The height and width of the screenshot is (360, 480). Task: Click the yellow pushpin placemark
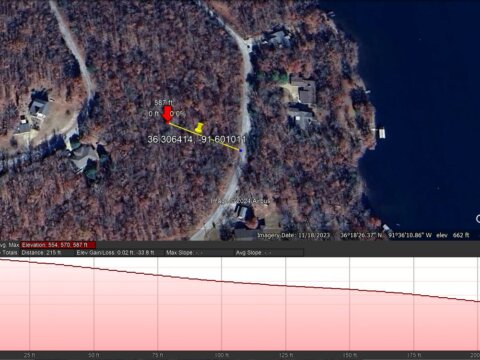tap(199, 128)
